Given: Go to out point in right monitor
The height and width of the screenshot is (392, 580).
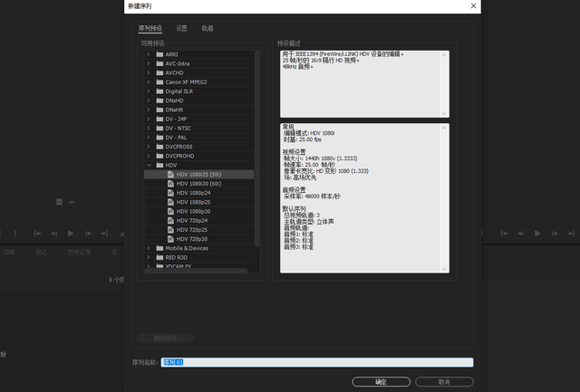Looking at the screenshot, I should 572,234.
